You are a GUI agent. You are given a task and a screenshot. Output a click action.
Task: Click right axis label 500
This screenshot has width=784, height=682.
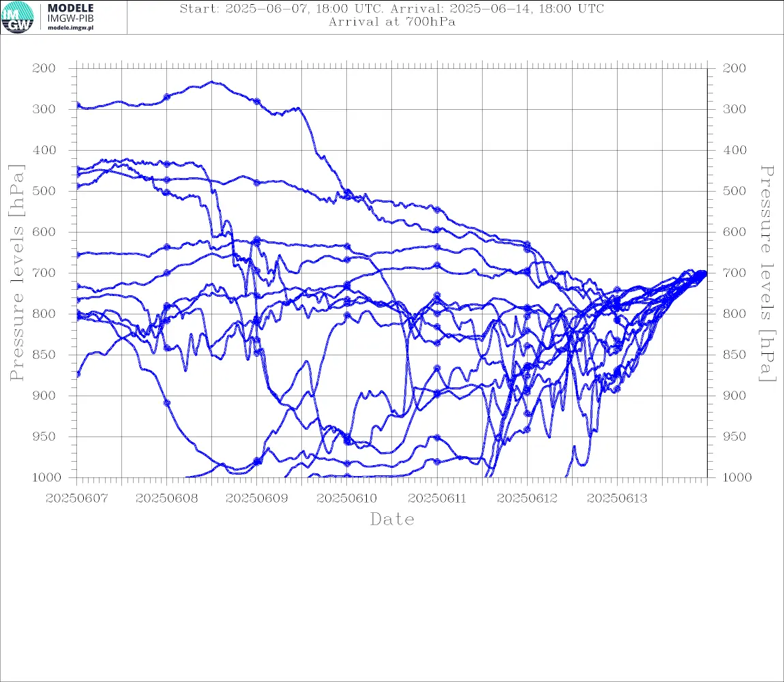[734, 191]
